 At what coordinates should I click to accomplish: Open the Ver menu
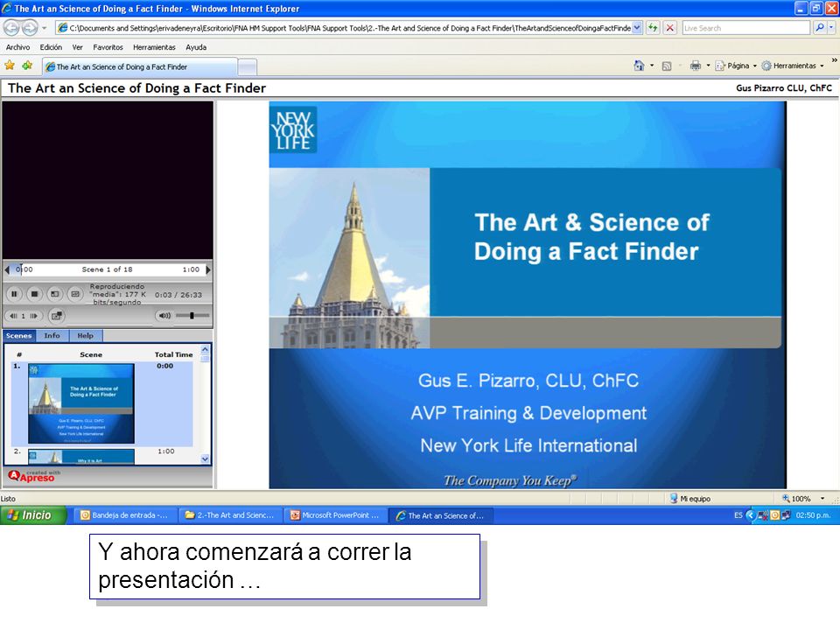(x=77, y=47)
